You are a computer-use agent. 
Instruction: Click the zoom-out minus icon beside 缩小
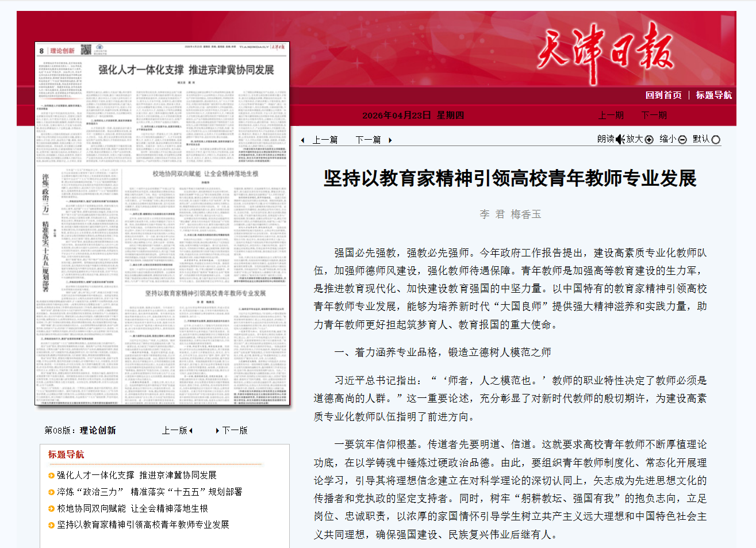[x=682, y=139]
